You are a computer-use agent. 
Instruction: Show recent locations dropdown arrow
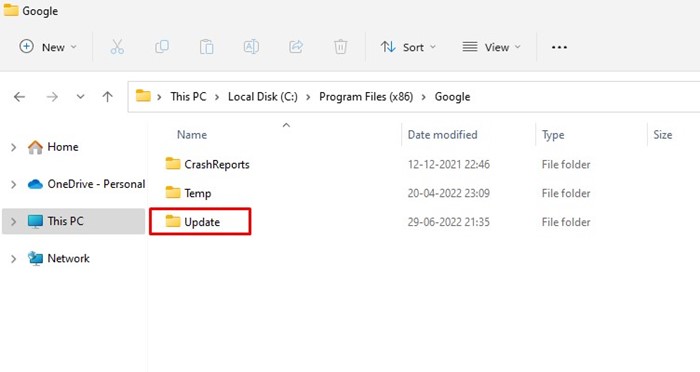[x=80, y=96]
